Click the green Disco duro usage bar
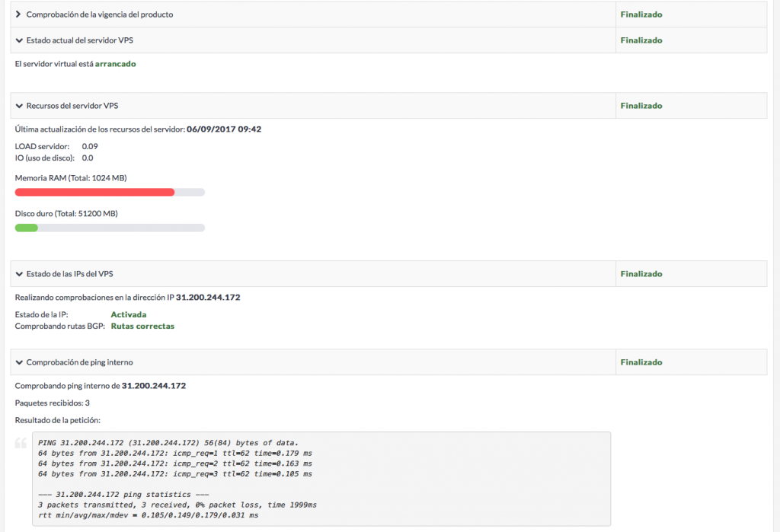 pos(27,228)
